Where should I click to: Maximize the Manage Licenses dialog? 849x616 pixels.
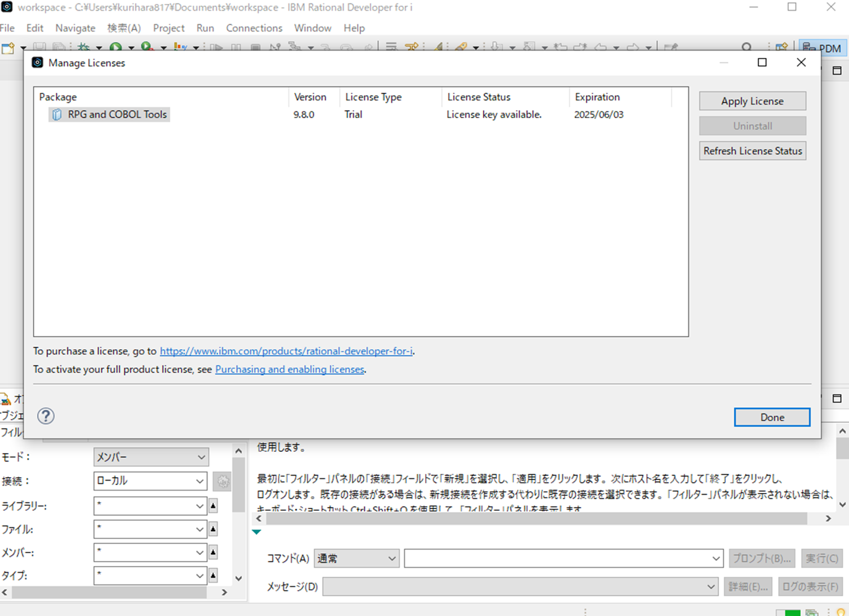pos(762,62)
